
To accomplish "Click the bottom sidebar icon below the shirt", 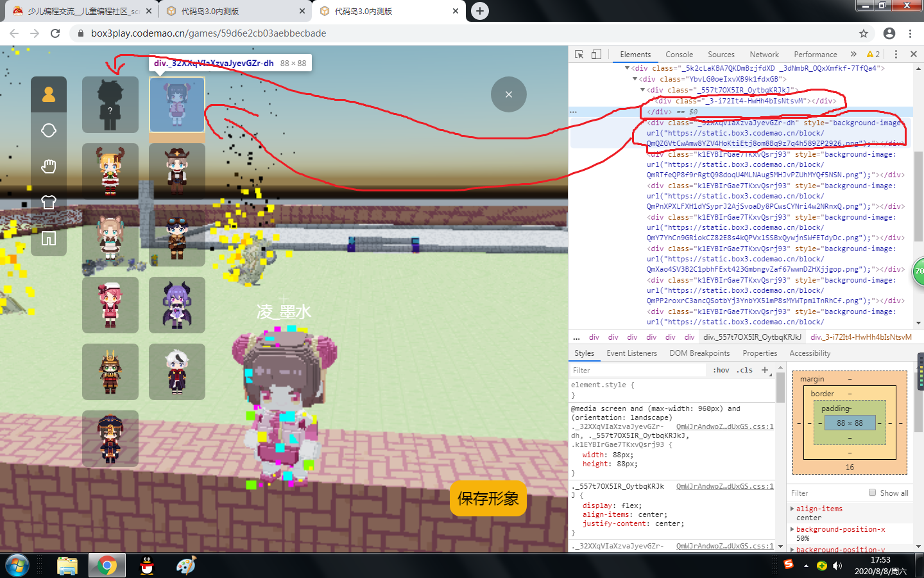I will tap(49, 238).
